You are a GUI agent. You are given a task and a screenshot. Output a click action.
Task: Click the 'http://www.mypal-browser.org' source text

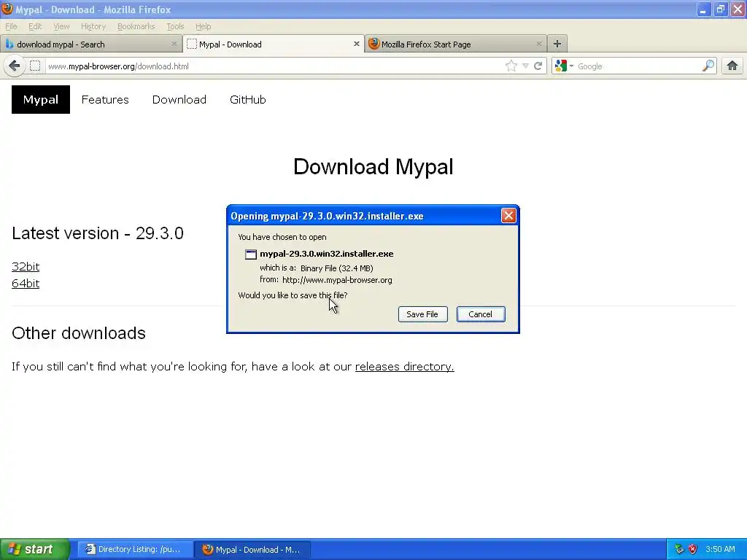pyautogui.click(x=337, y=280)
